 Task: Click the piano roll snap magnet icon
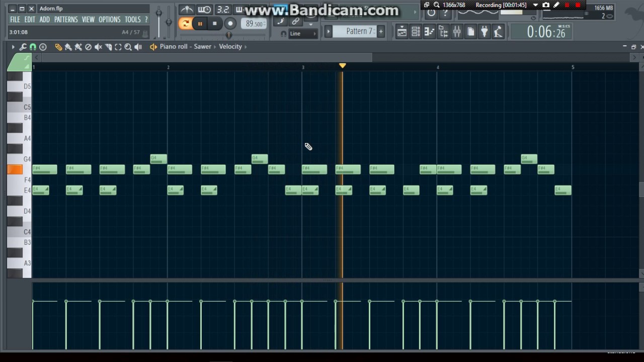(33, 47)
